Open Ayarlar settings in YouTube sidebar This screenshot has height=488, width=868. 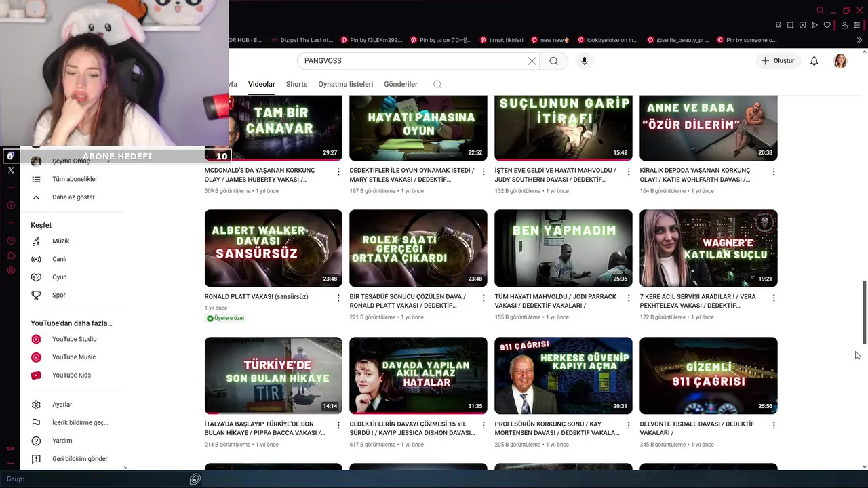62,405
